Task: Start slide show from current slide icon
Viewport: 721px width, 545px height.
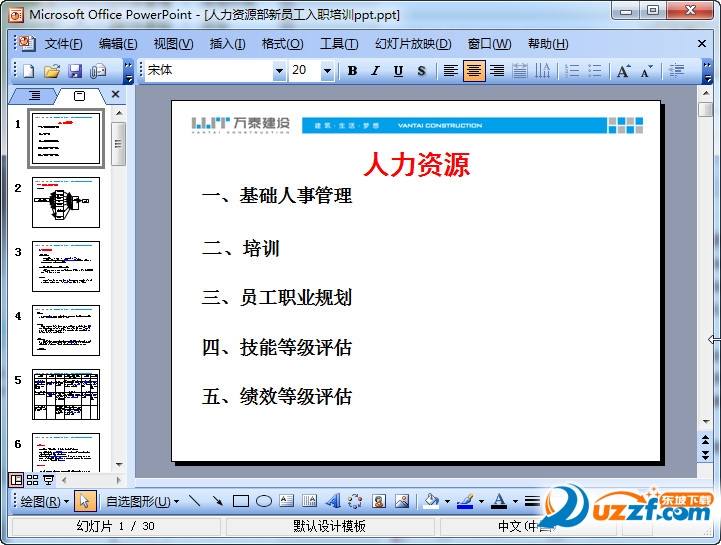Action: click(x=48, y=480)
